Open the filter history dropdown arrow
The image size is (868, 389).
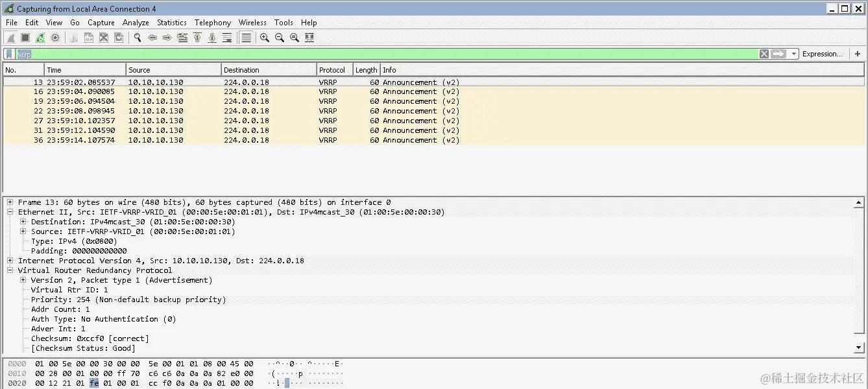tap(794, 54)
